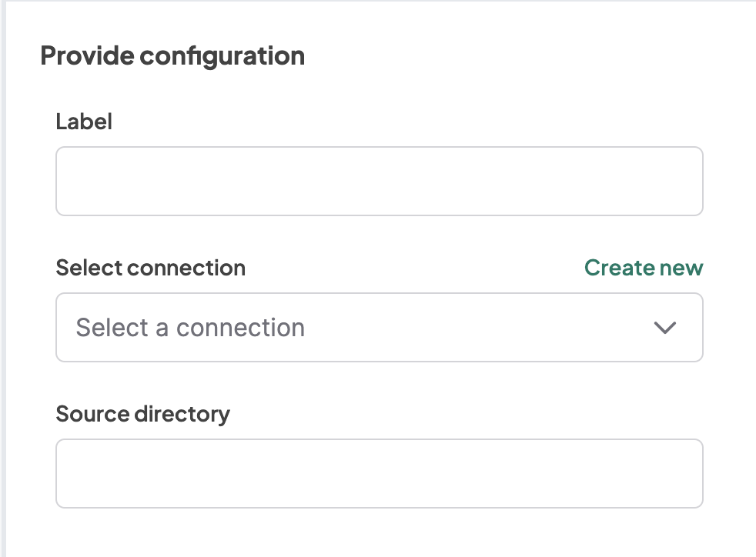Click the dropdown chevron arrow icon
The height and width of the screenshot is (557, 756).
[664, 328]
